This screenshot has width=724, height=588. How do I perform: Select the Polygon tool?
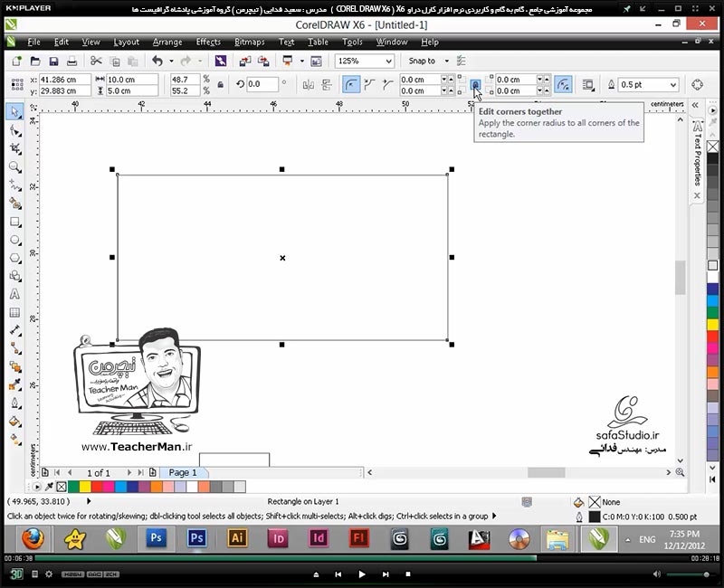point(15,258)
